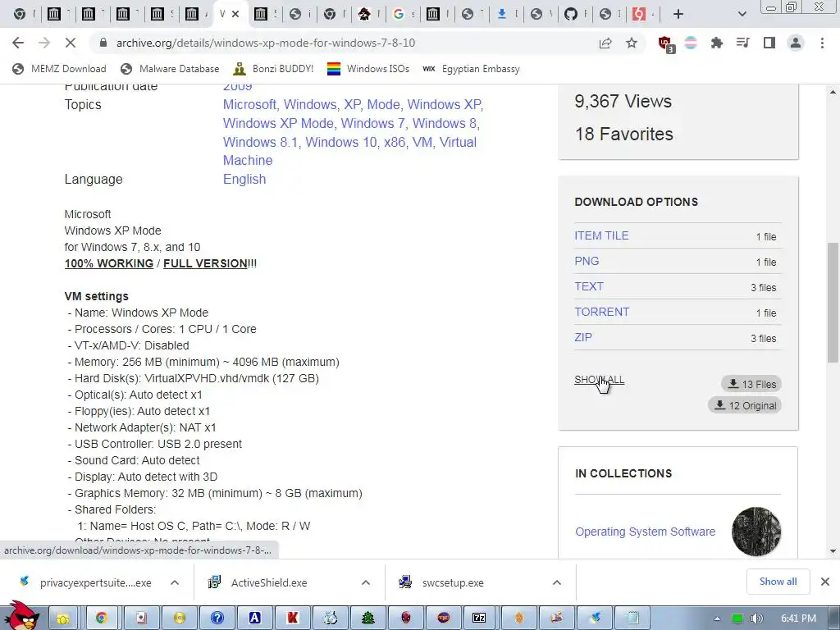Open the tab search dropdown arrow
The height and width of the screenshot is (630, 840).
tap(742, 14)
